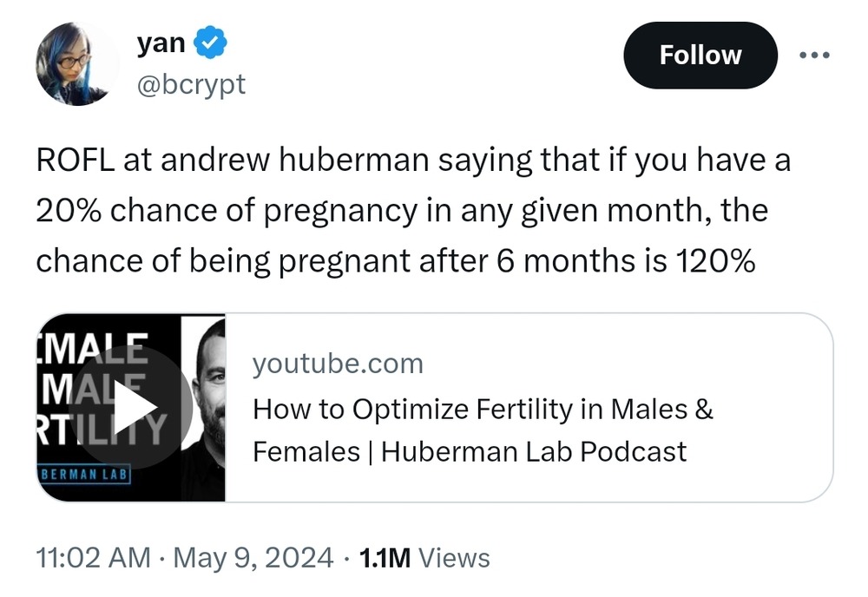
Task: Open the youtube.com domain link
Action: pos(338,364)
